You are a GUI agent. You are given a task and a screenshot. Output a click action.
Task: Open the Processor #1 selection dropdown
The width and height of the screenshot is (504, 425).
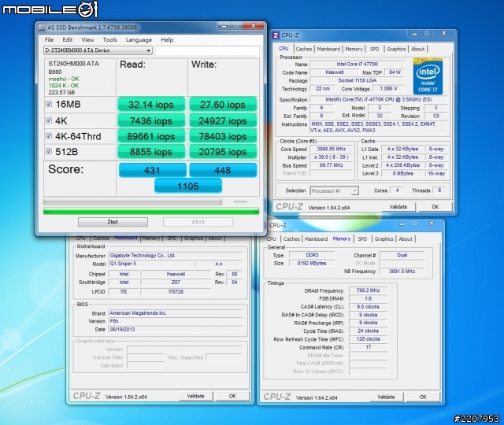(x=334, y=190)
